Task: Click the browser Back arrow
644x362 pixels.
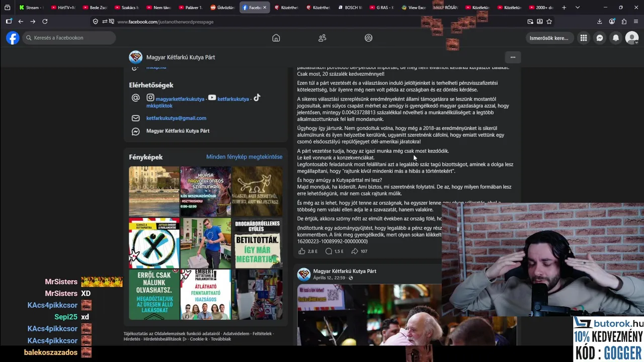Action: click(x=21, y=22)
